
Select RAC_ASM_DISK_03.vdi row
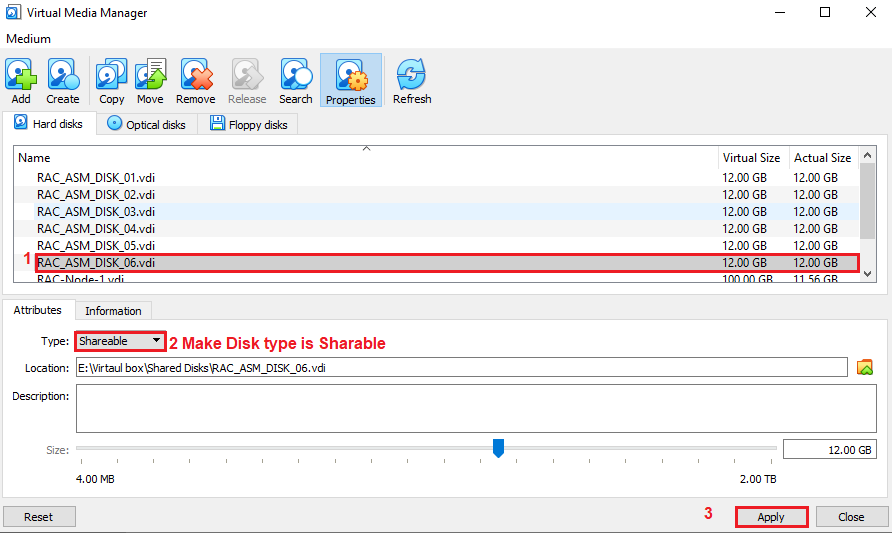click(x=436, y=212)
